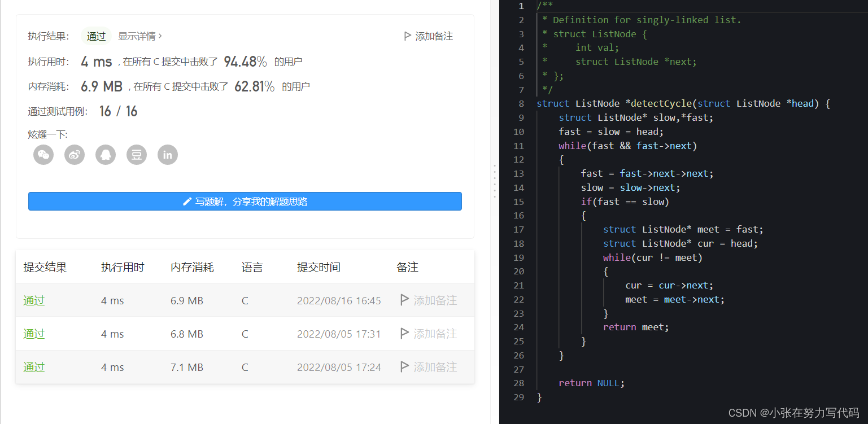The image size is (868, 424).
Task: Click the flag icon beside top 添加备注
Action: (x=407, y=36)
